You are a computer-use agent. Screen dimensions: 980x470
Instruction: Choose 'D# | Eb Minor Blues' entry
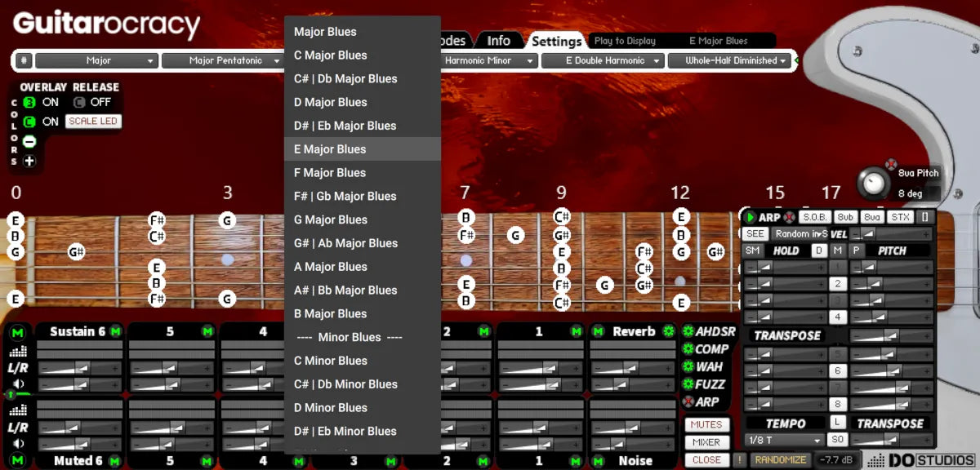point(363,431)
